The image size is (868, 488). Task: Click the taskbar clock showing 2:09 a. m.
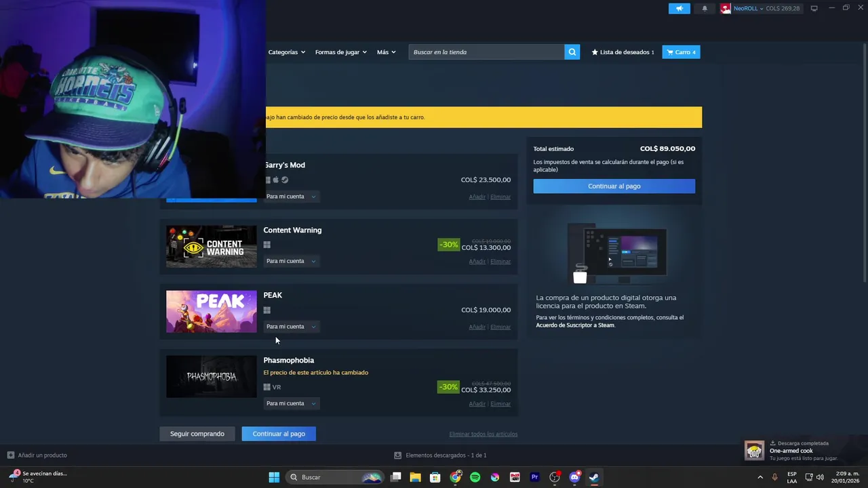pos(846,477)
